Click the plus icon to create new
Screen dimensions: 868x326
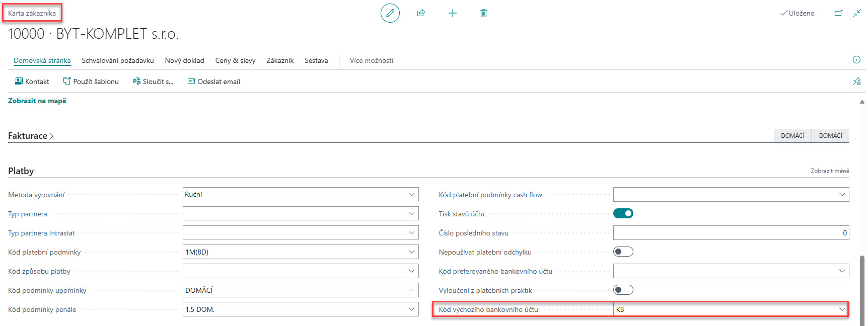[452, 13]
